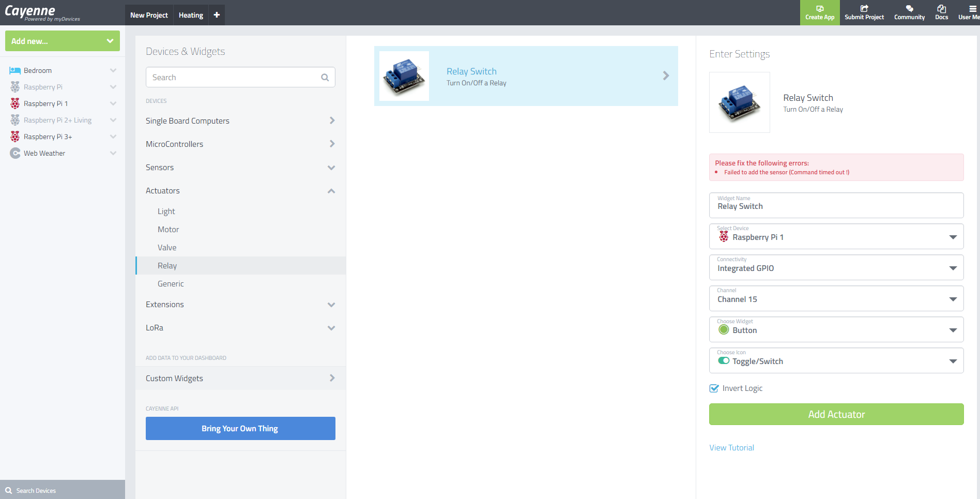Screen dimensions: 980x499
Task: Expand the Web Weather chevron
Action: (x=113, y=153)
